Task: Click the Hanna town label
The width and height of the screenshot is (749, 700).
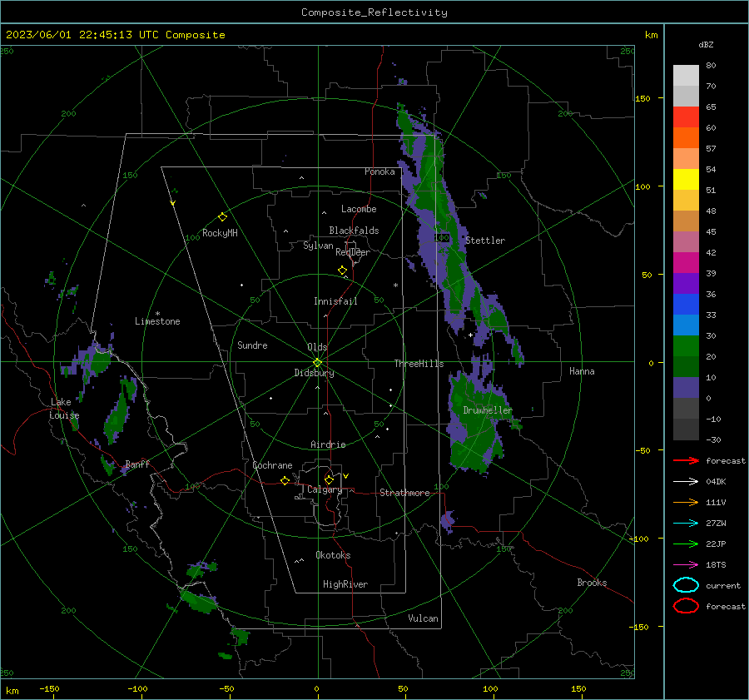Action: (x=582, y=371)
